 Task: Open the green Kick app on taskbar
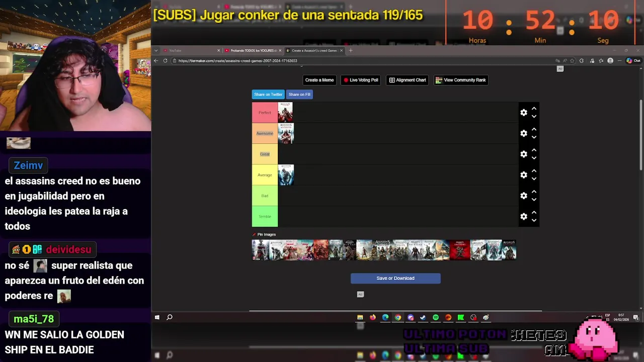tap(461, 317)
